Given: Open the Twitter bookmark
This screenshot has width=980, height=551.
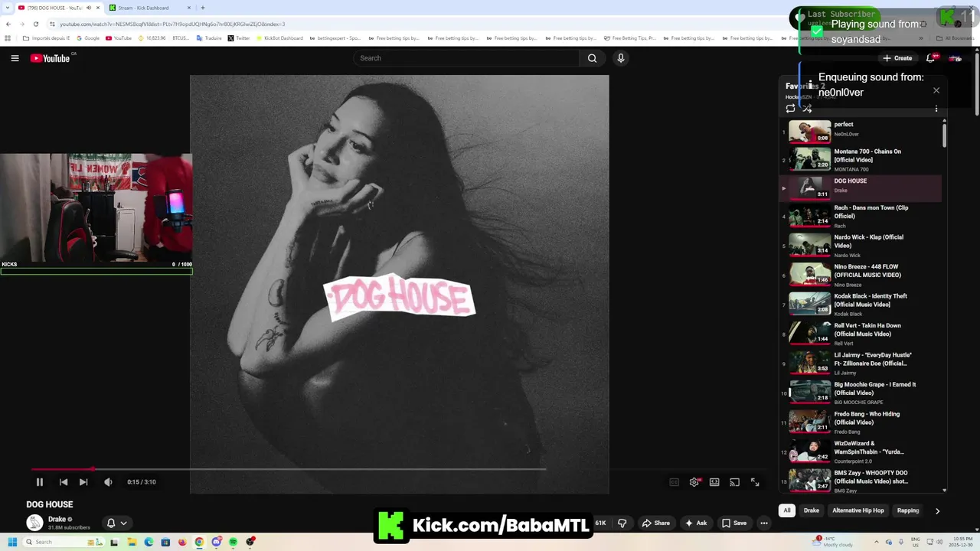Looking at the screenshot, I should pyautogui.click(x=239, y=37).
